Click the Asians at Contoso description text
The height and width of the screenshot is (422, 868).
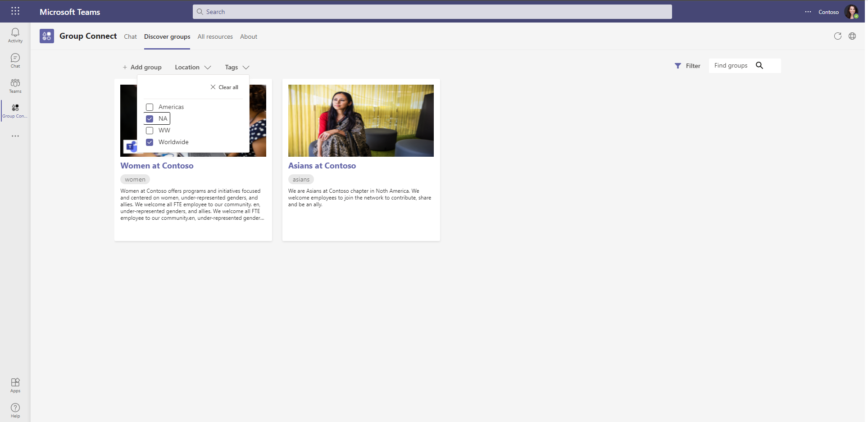359,198
